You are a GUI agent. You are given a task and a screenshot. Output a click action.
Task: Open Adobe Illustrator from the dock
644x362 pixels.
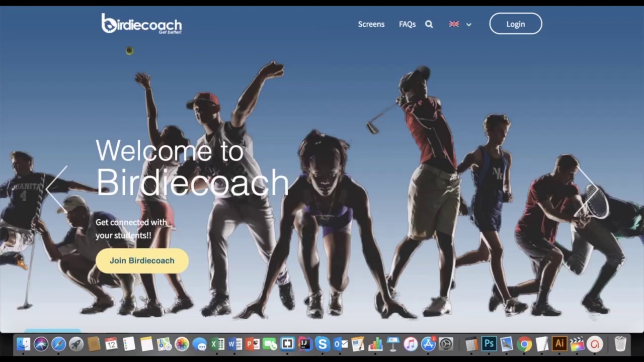pos(559,344)
